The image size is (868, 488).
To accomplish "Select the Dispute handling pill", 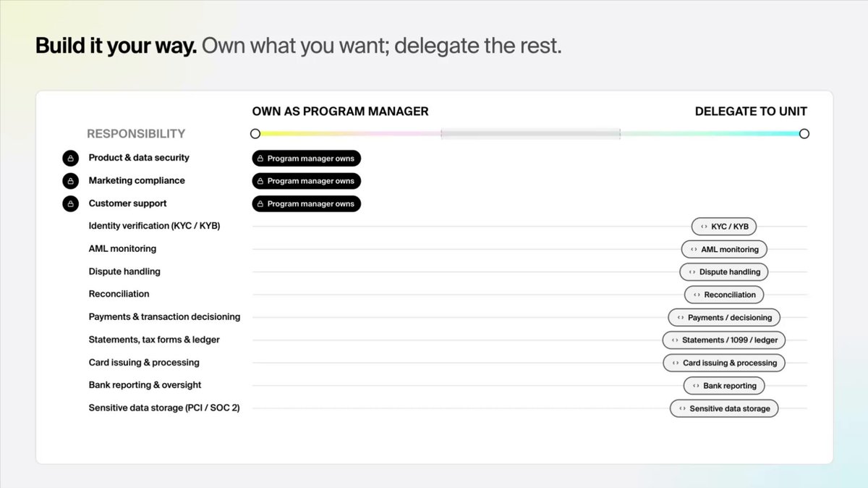I will point(724,272).
